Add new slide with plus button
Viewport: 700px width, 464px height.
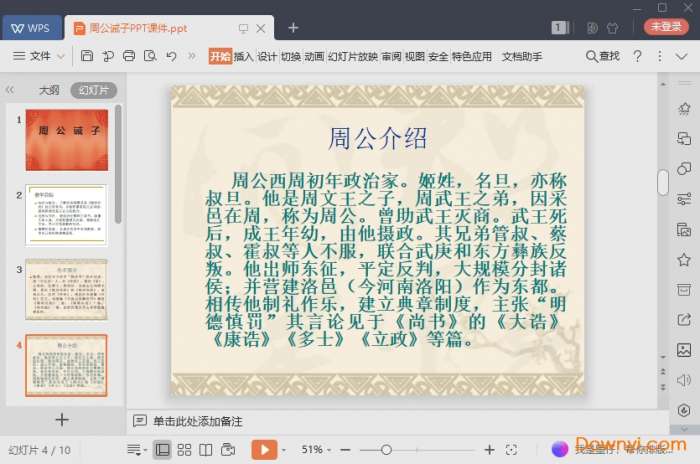click(62, 419)
